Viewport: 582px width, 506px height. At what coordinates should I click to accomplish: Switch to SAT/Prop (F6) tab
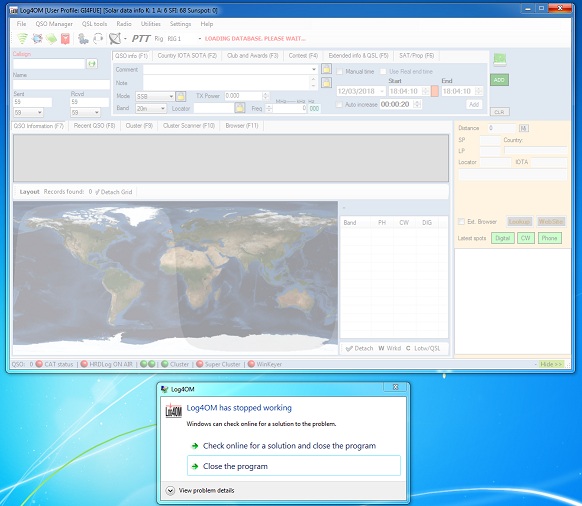tap(416, 56)
